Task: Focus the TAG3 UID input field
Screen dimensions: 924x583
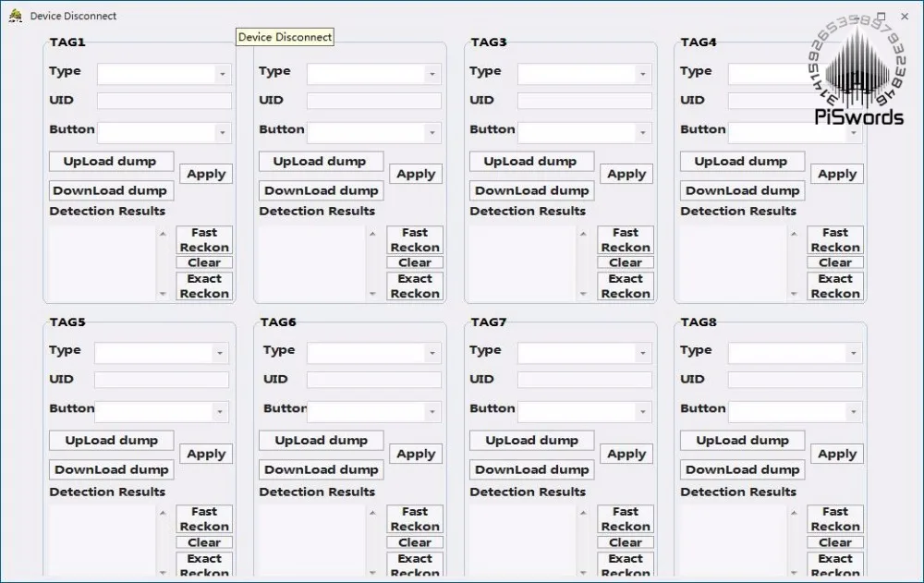Action: coord(585,100)
